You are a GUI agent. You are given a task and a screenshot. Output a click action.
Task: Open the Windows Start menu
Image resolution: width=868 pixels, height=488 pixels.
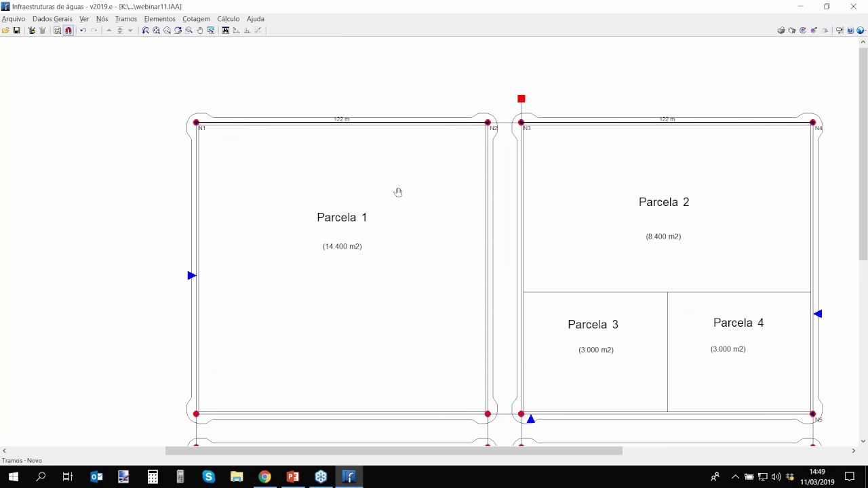point(14,477)
